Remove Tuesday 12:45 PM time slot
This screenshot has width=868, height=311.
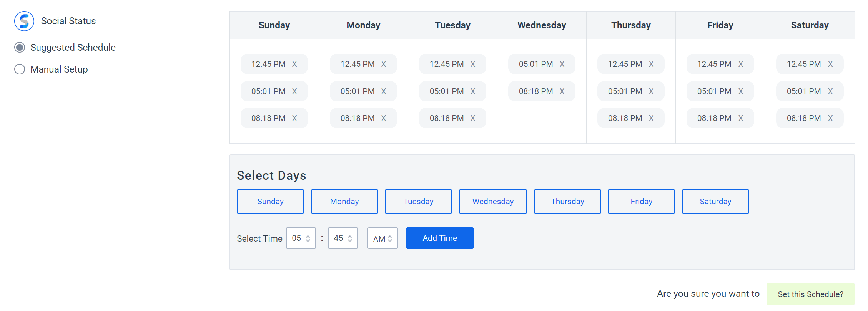click(x=473, y=64)
